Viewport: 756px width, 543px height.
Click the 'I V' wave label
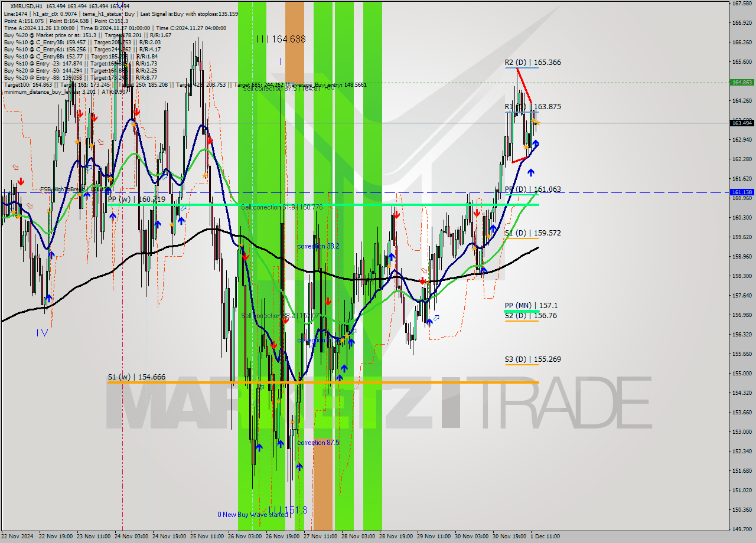coord(42,333)
